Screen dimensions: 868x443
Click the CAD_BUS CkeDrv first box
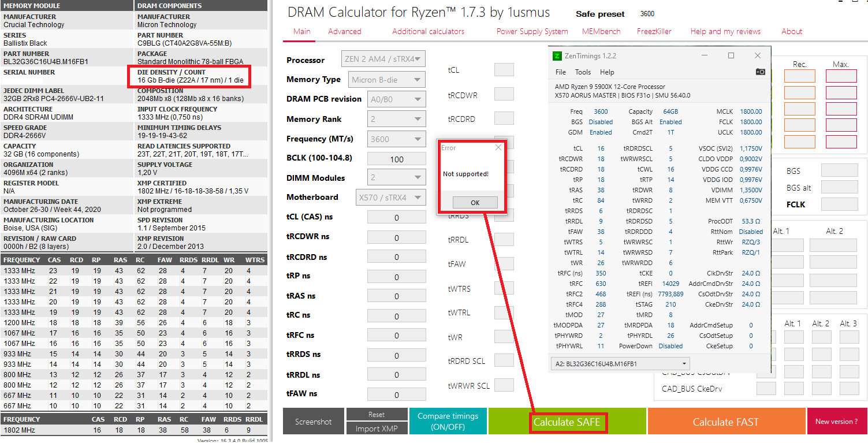click(x=766, y=389)
